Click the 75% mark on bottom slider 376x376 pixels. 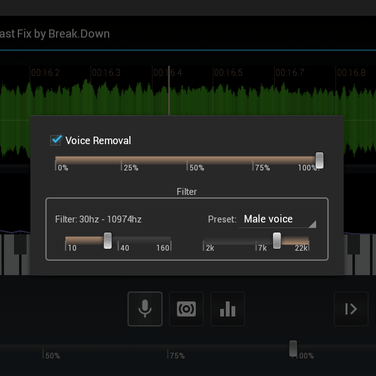click(x=176, y=356)
